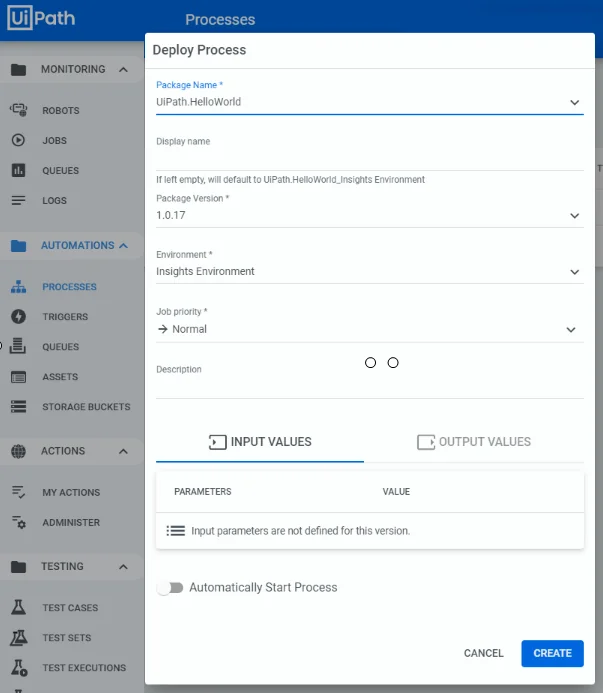Enable Automatically Start Process toggle
The height and width of the screenshot is (693, 603).
pos(170,588)
